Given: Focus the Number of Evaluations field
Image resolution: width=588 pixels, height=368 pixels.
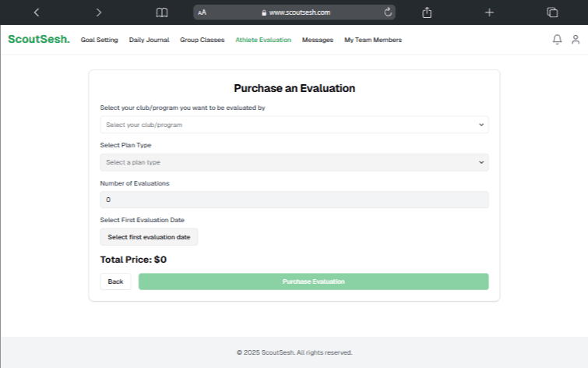Looking at the screenshot, I should coord(294,200).
